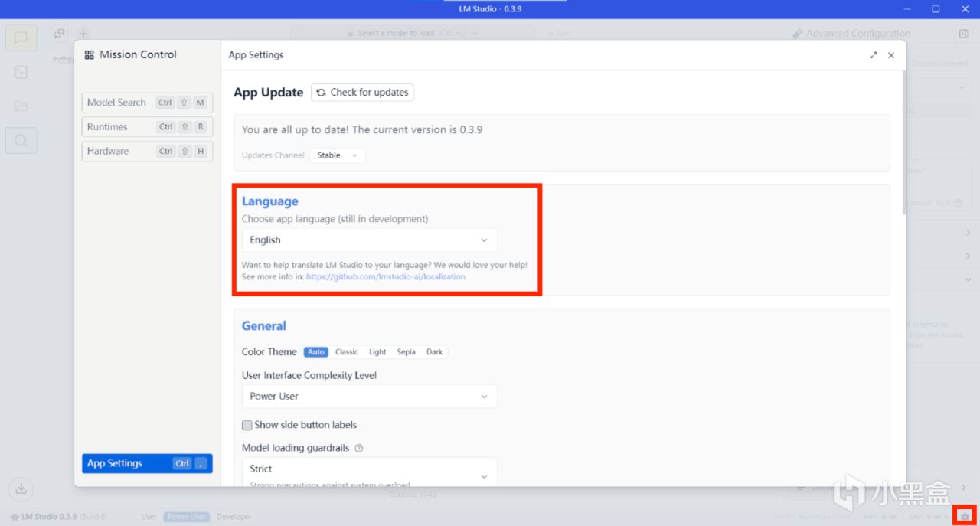Toggle the chat list panel icon
Screen dimensions: 980x526
coord(60,34)
